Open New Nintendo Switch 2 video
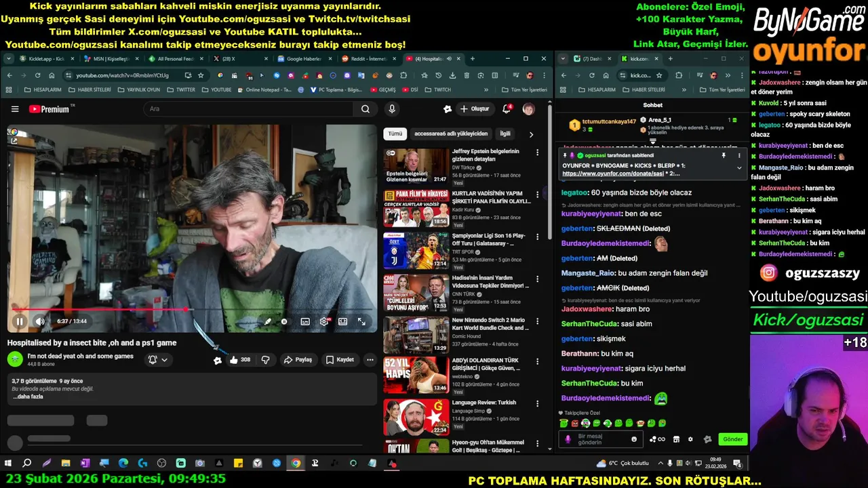 [488, 324]
